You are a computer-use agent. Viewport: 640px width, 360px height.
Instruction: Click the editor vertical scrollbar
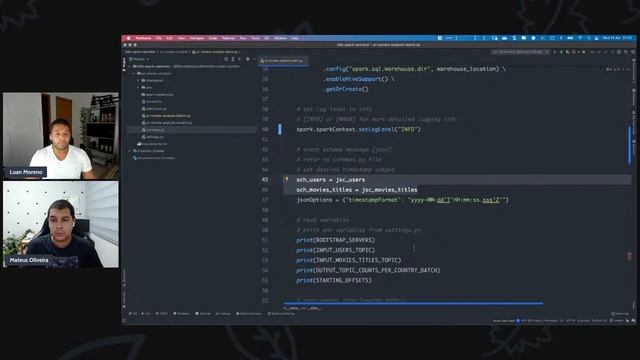[629, 144]
